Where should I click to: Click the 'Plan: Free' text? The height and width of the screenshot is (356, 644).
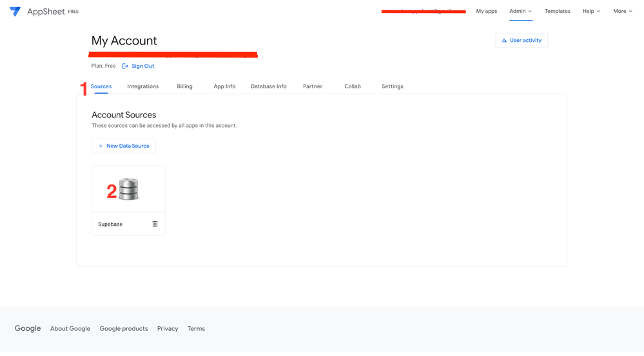104,66
